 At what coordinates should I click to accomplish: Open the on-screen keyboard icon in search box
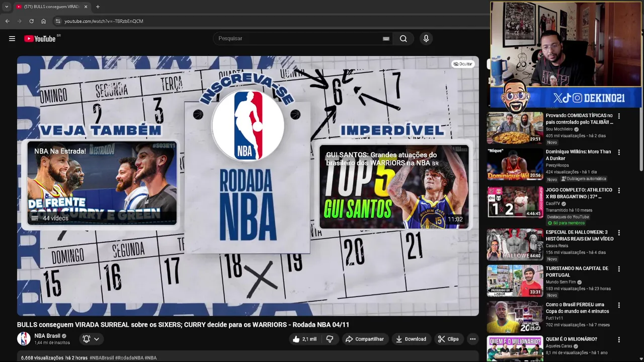click(386, 39)
